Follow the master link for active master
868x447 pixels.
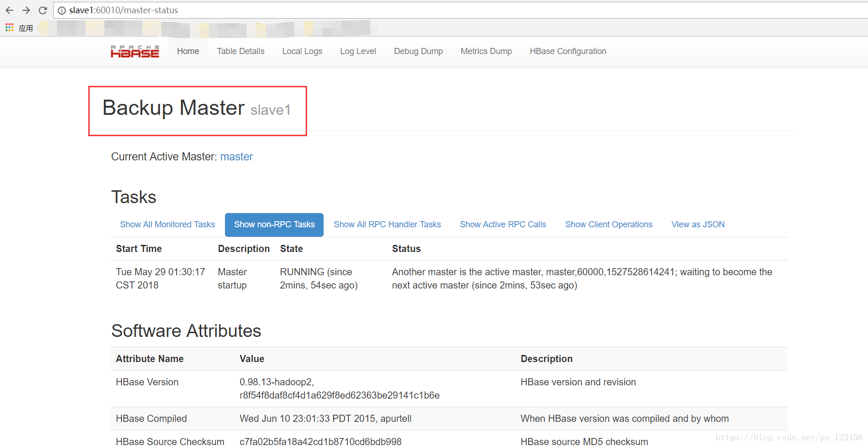point(236,157)
